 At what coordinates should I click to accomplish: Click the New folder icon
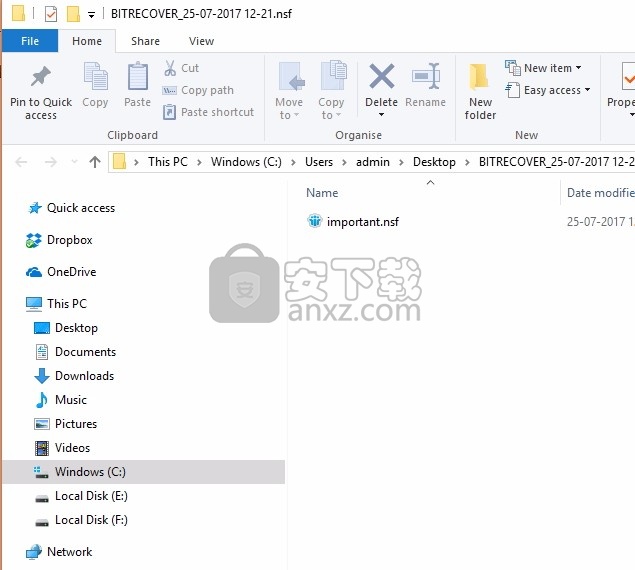pyautogui.click(x=479, y=76)
